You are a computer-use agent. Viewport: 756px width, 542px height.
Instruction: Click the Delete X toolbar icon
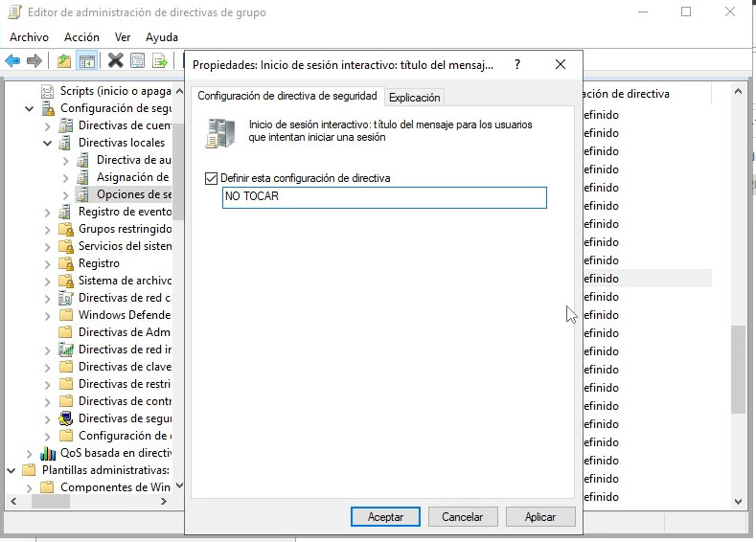[115, 61]
